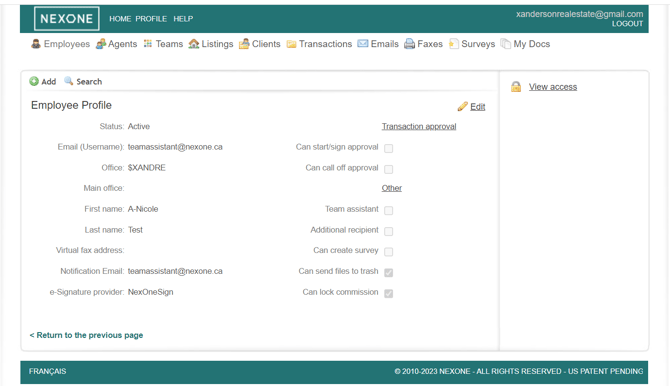670x386 pixels.
Task: Go to the Teams section
Action: coord(169,44)
